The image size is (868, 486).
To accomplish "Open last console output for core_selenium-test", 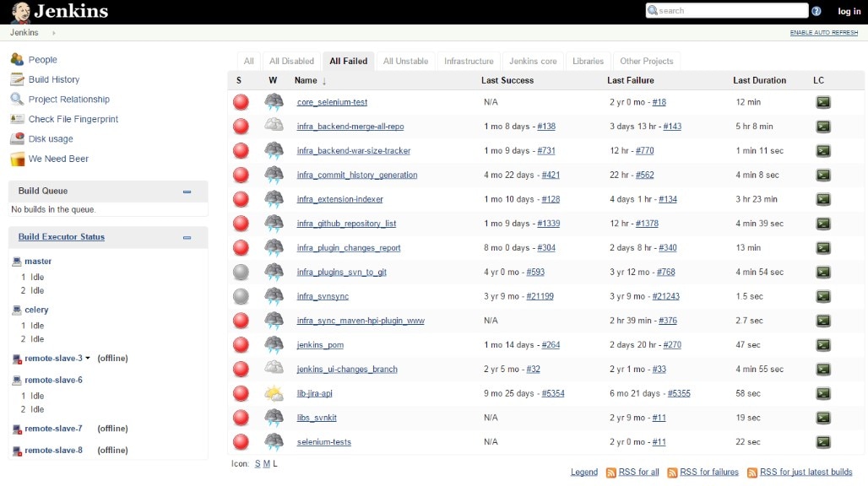I will (822, 102).
